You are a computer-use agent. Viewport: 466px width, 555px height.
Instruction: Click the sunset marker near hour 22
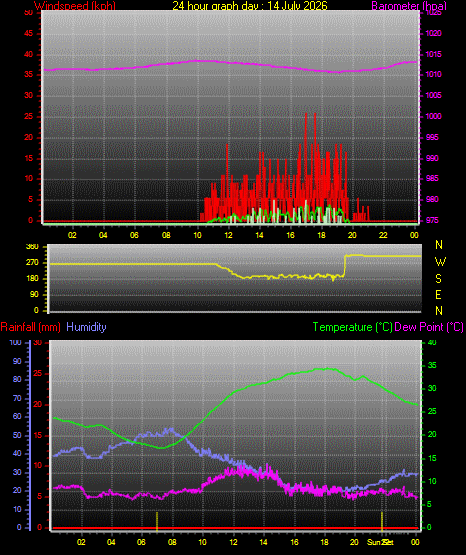click(382, 521)
